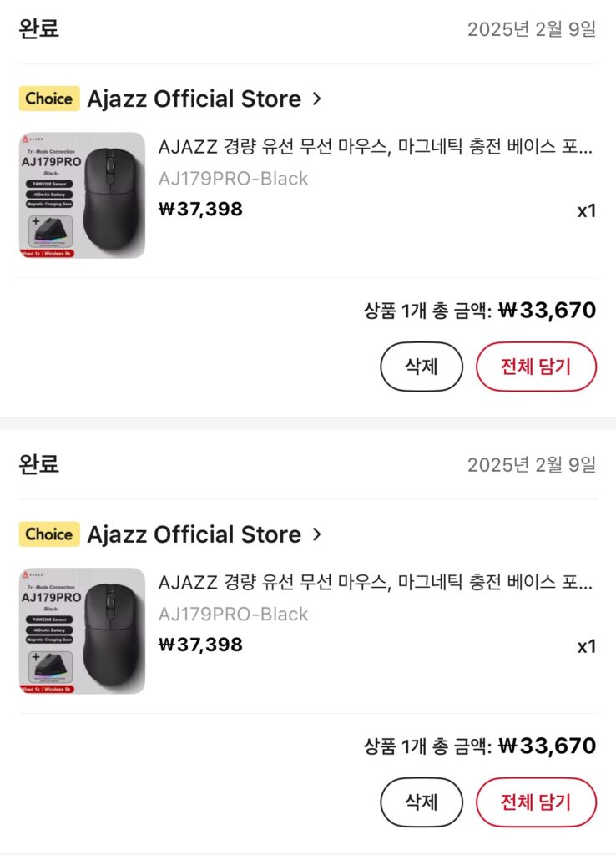This screenshot has height=855, width=616.
Task: Click 전체 담기 on the second order
Action: pos(536,802)
